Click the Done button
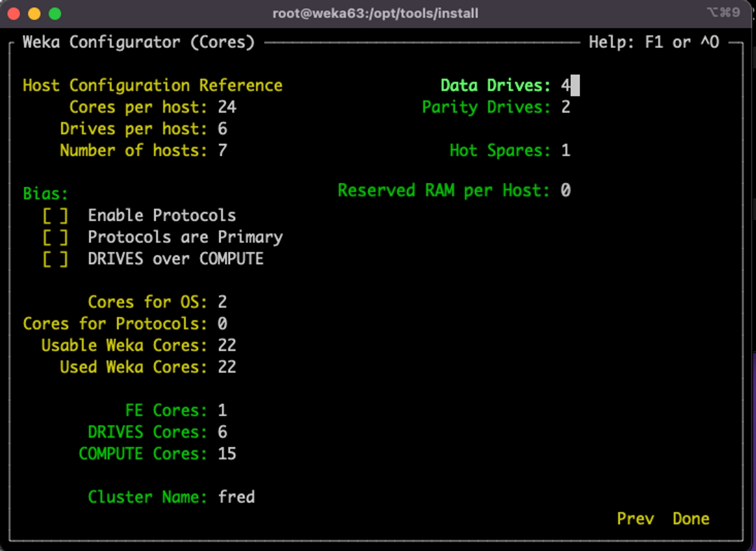Viewport: 756px width, 551px height. pyautogui.click(x=691, y=519)
